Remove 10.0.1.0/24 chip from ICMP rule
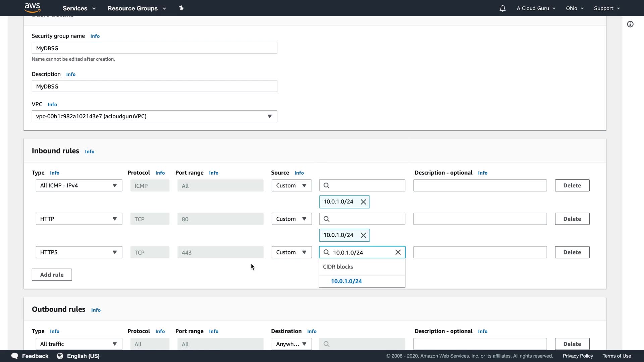Image resolution: width=644 pixels, height=362 pixels. coord(363,202)
